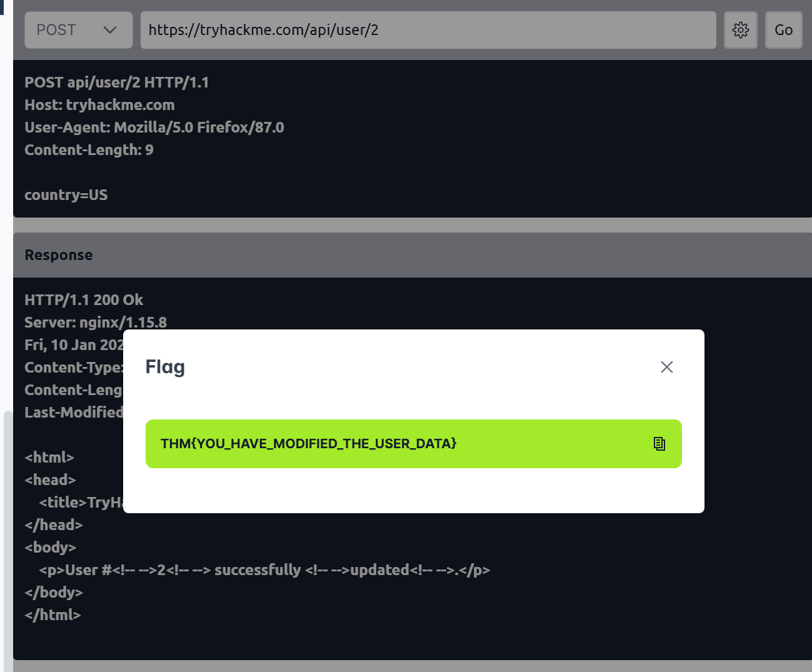Click the "Host: tryhackme.com" header line
Screen dimensions: 812x672
[99, 105]
